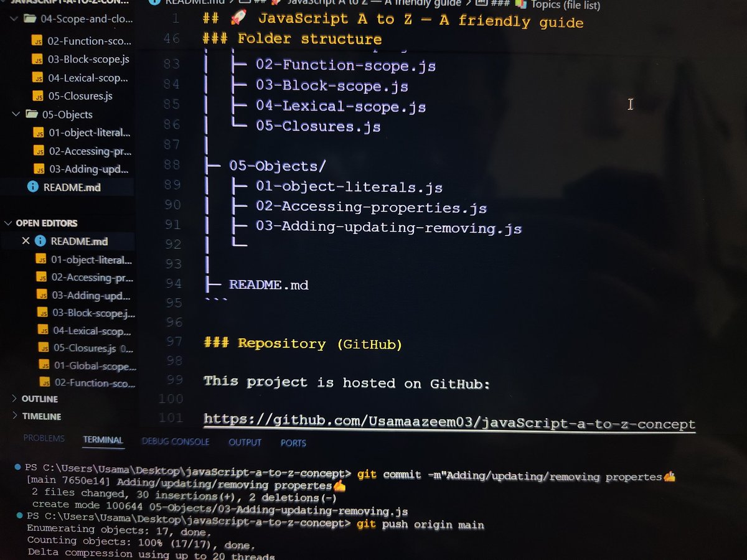
Task: Click '03-Adding-updating-removing.js' on editor line 91
Action: click(389, 228)
